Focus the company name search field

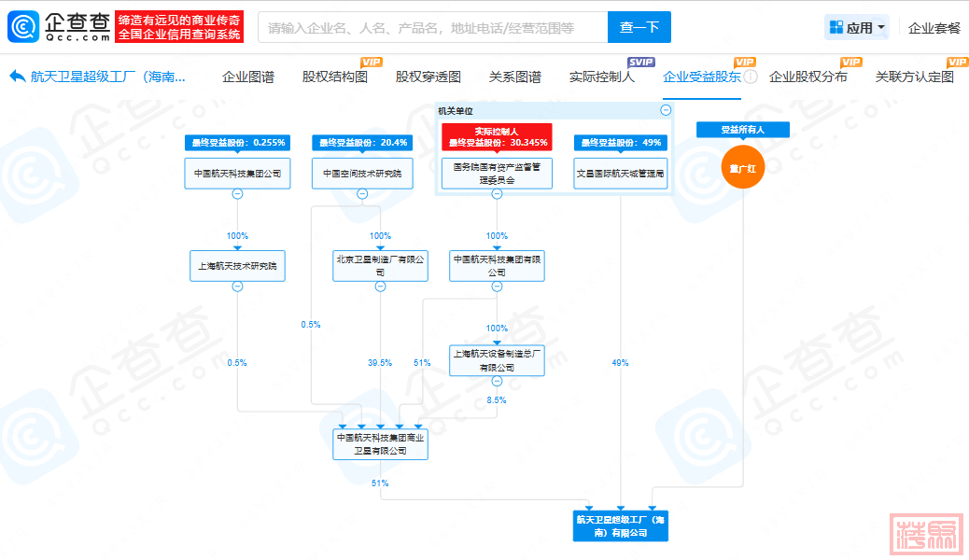(433, 27)
